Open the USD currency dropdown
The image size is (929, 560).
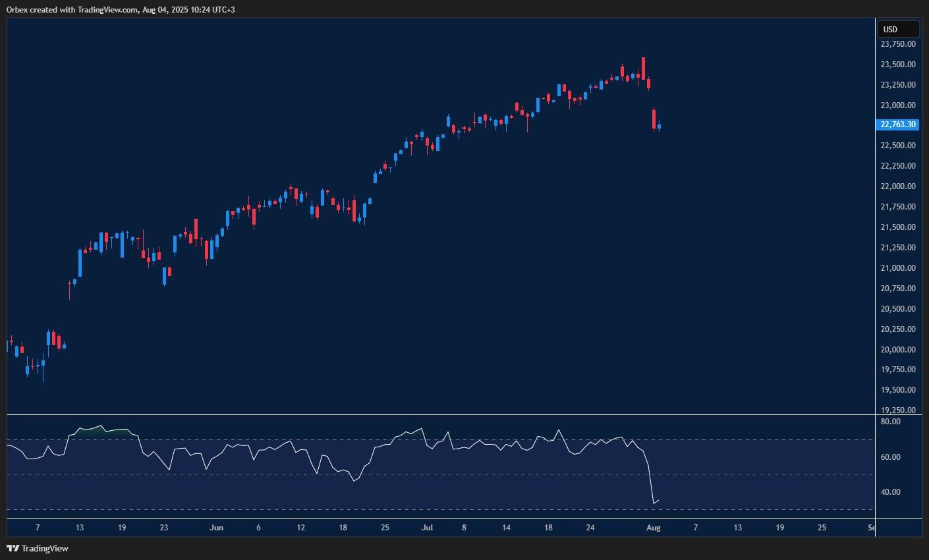coord(898,28)
